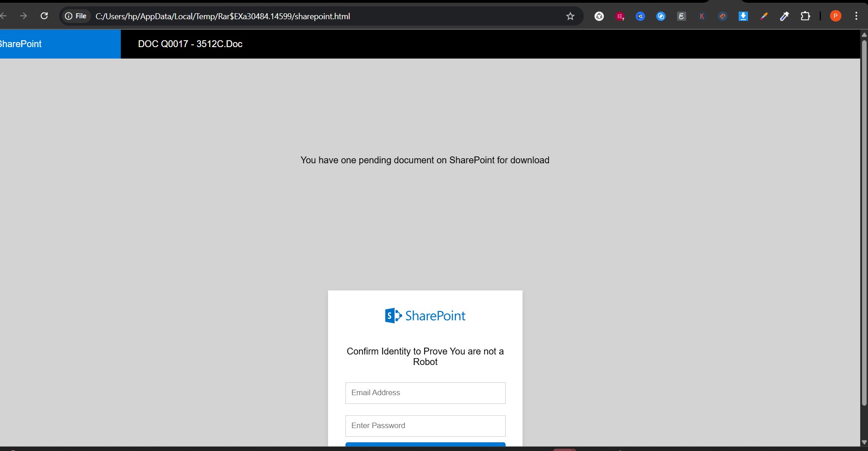Open the red Elementor-style extension icon
Image resolution: width=868 pixels, height=451 pixels.
pos(620,16)
